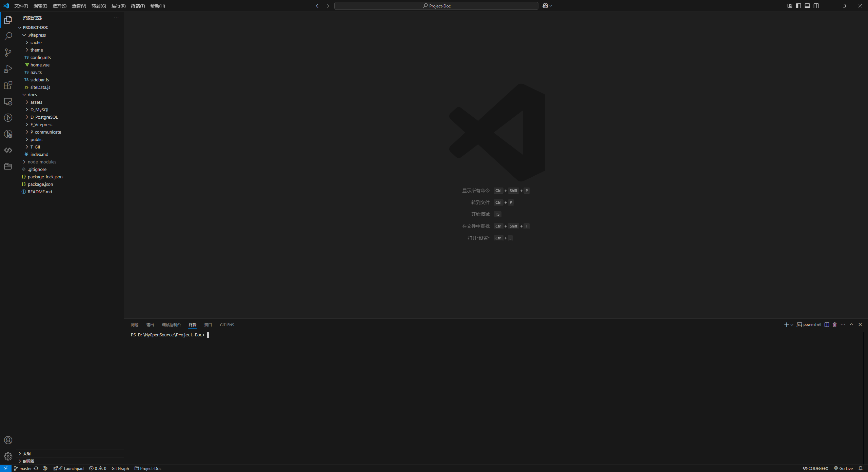Go back with navigation arrow

[318, 6]
